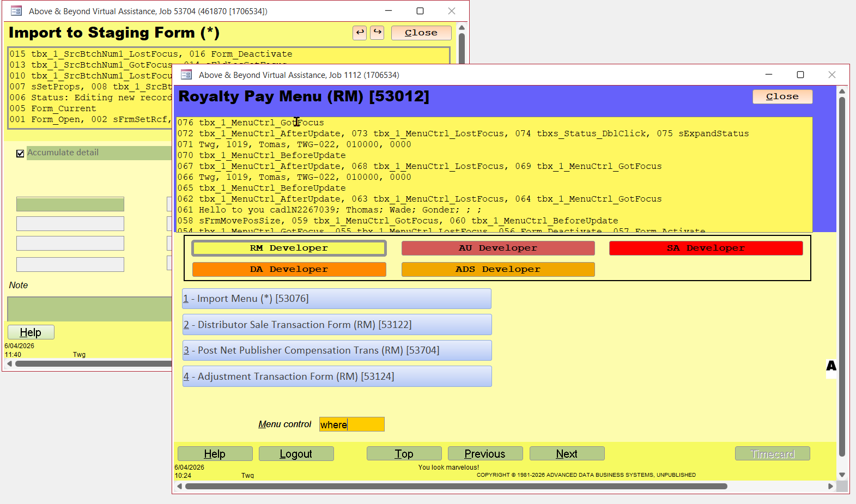The height and width of the screenshot is (504, 856).
Task: Toggle the Accumulate detail checkbox
Action: (x=20, y=154)
